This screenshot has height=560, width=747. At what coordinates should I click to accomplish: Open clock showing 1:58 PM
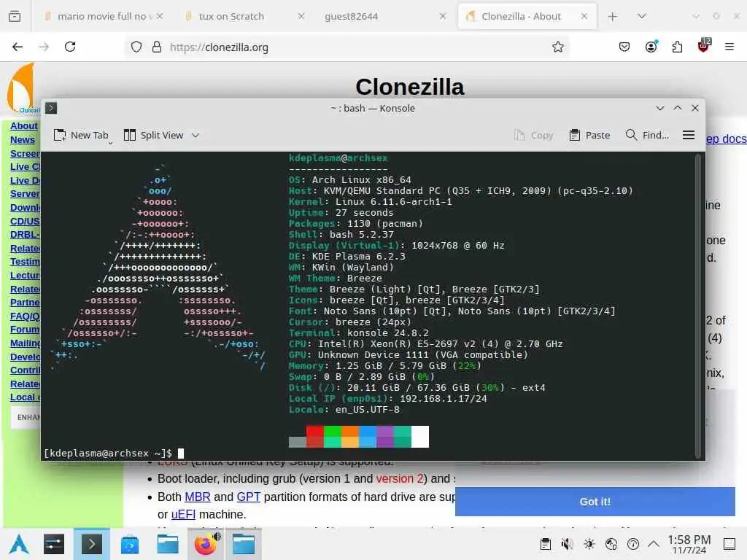[689, 544]
